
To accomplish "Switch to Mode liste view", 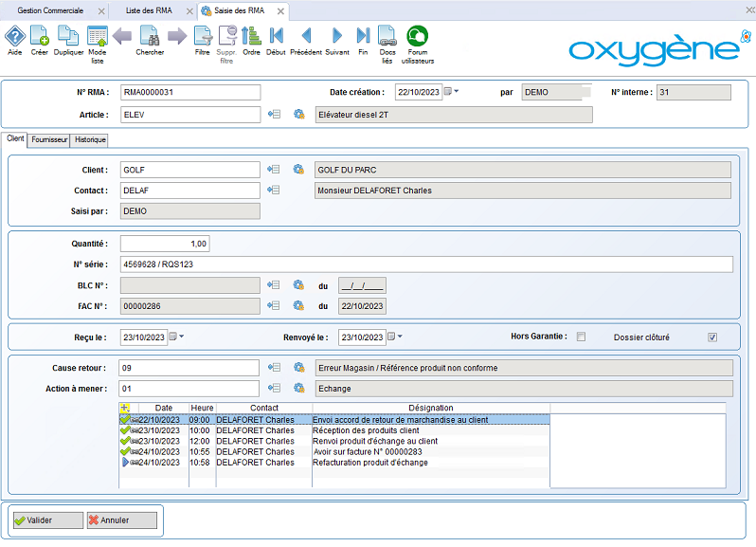I will (97, 36).
